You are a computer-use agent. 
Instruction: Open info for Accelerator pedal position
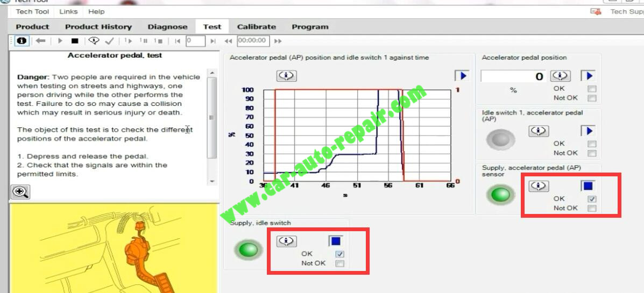(561, 76)
